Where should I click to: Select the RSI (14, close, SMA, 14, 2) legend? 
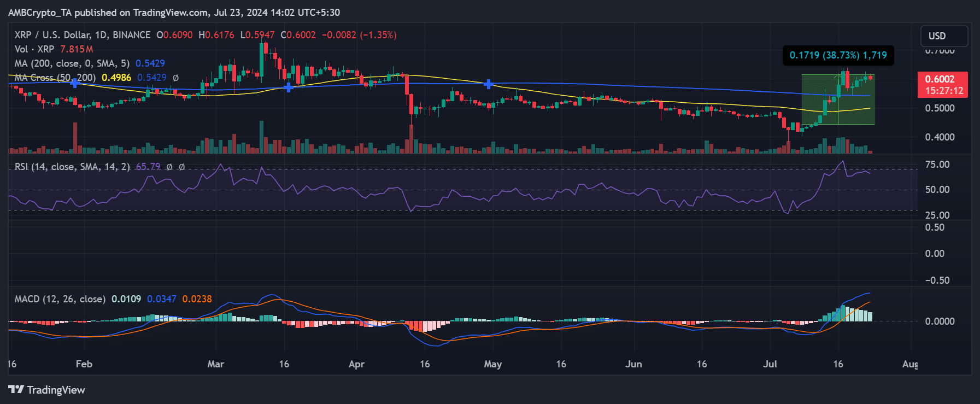(72, 167)
